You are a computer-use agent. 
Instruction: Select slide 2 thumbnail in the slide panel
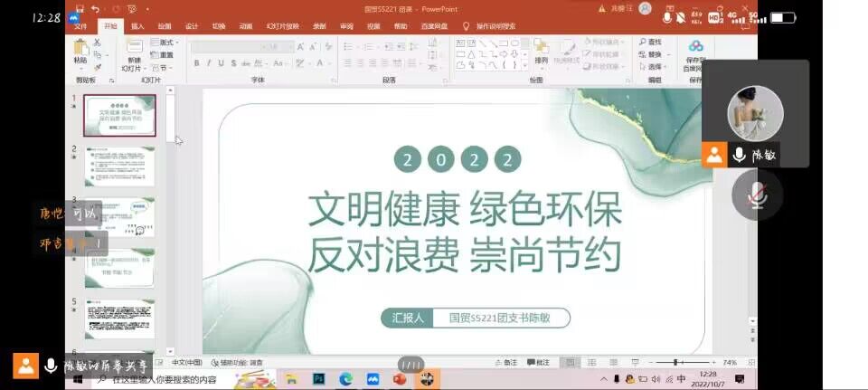(x=119, y=166)
